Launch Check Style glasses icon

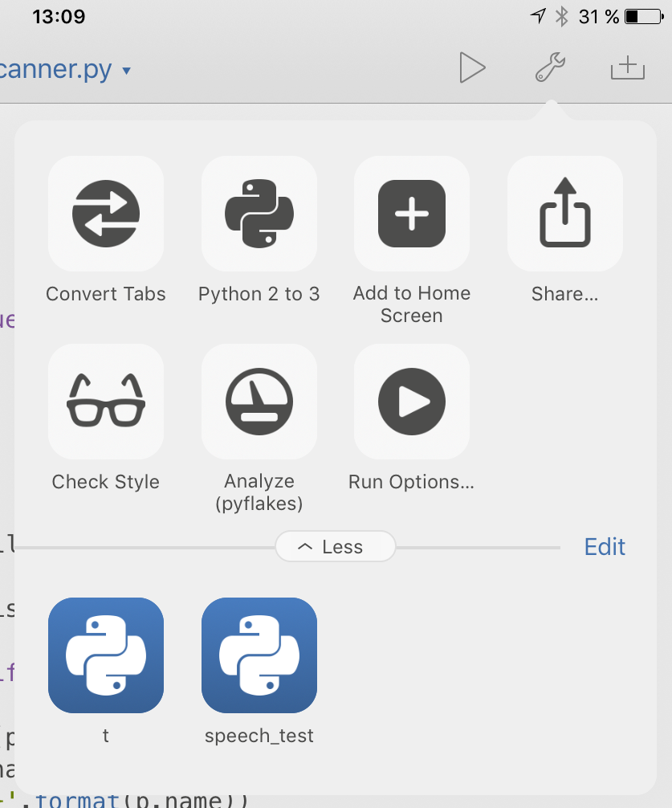click(x=106, y=402)
